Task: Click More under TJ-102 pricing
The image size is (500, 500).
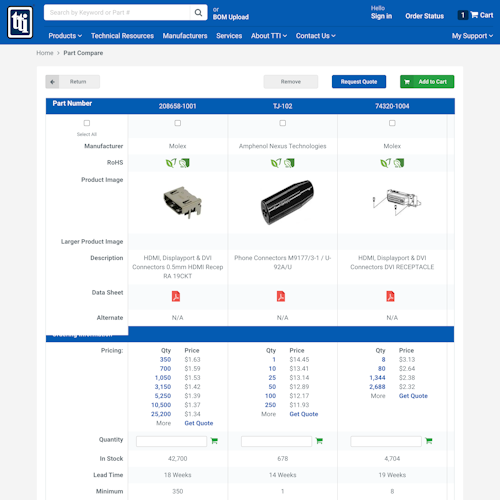Action: tap(269, 414)
